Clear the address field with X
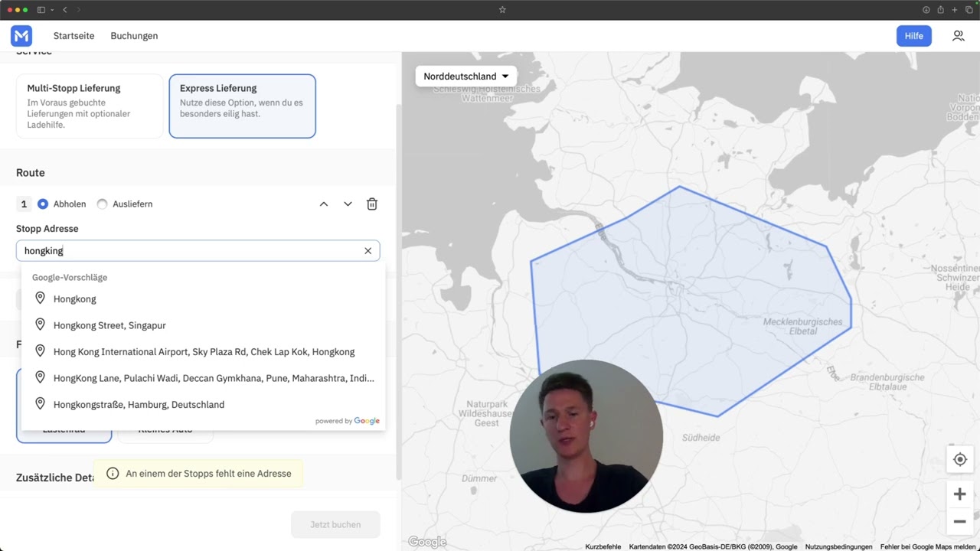The width and height of the screenshot is (980, 551). click(367, 251)
